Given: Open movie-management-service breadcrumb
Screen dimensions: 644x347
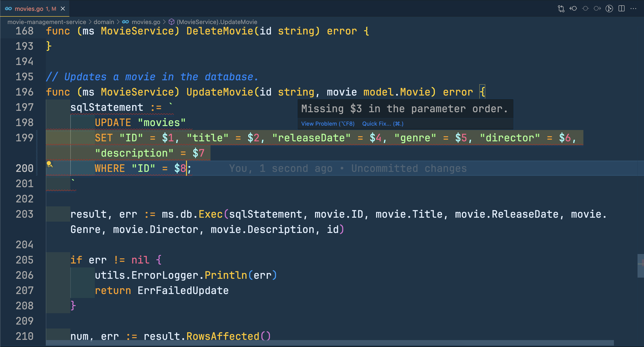Looking at the screenshot, I should point(46,22).
